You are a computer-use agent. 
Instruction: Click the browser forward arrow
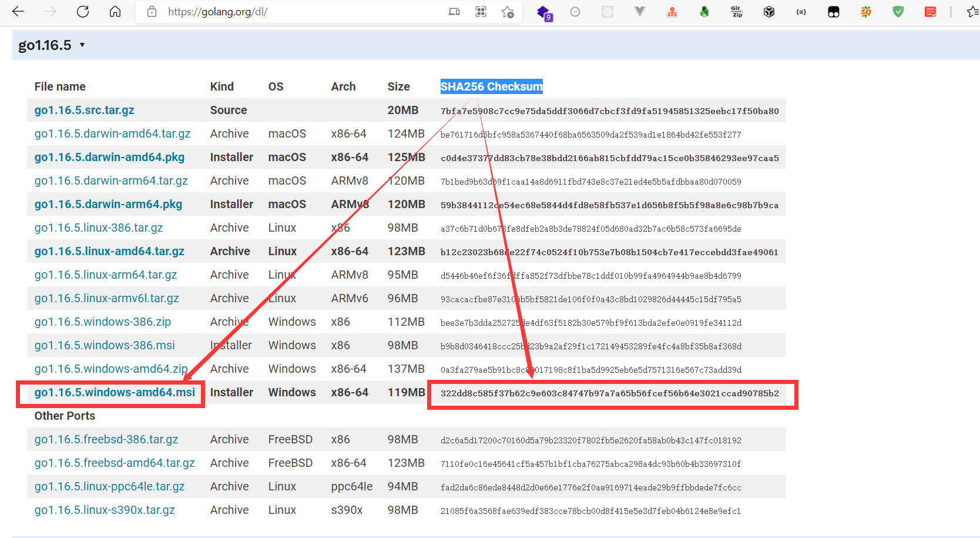tap(51, 12)
